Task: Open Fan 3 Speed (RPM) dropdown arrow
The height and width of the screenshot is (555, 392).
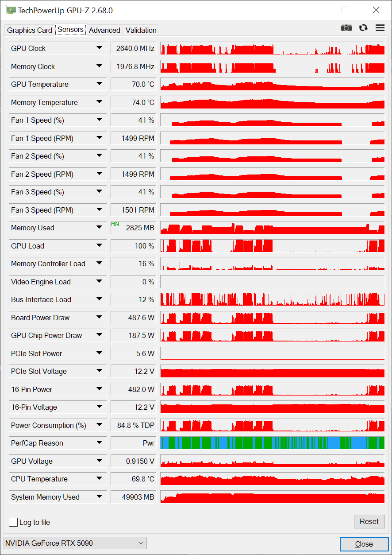Action: tap(99, 210)
